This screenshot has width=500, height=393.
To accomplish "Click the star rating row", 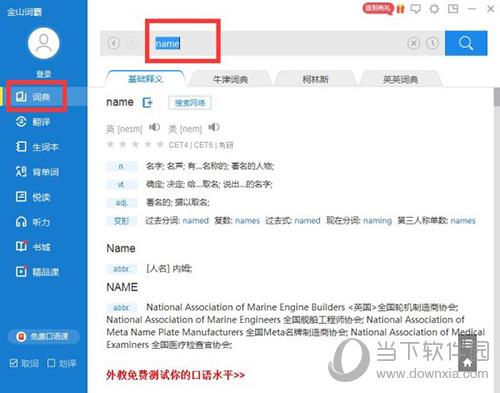I will [x=135, y=144].
